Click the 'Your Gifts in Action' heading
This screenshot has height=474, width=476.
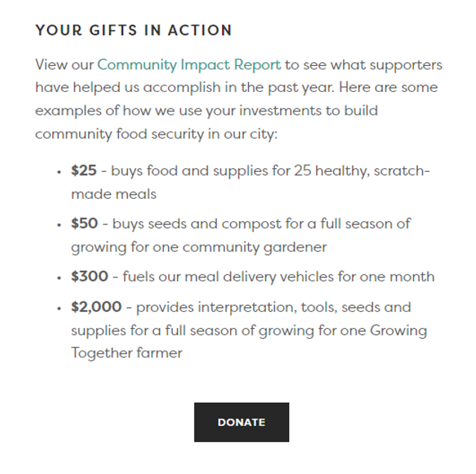click(x=134, y=31)
